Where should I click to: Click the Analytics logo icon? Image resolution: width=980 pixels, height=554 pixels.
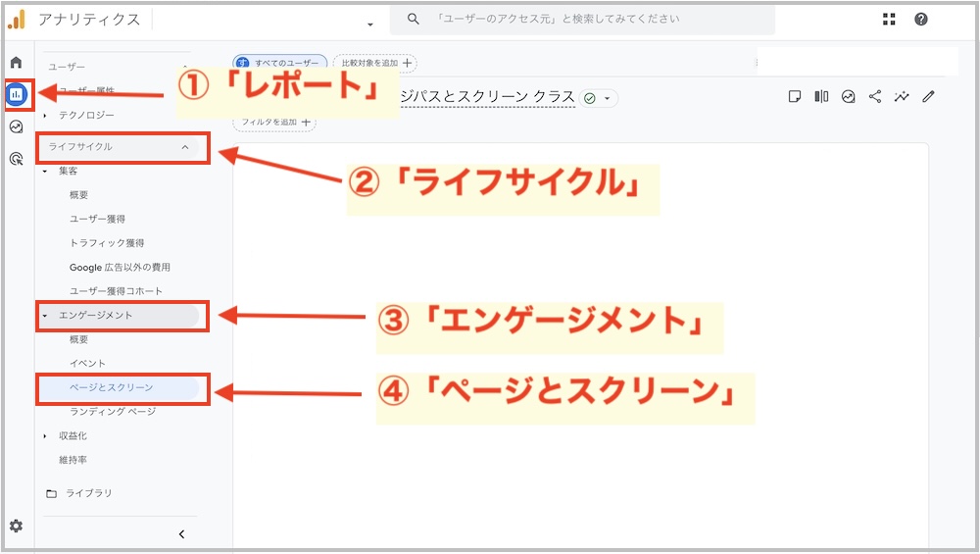pyautogui.click(x=17, y=20)
